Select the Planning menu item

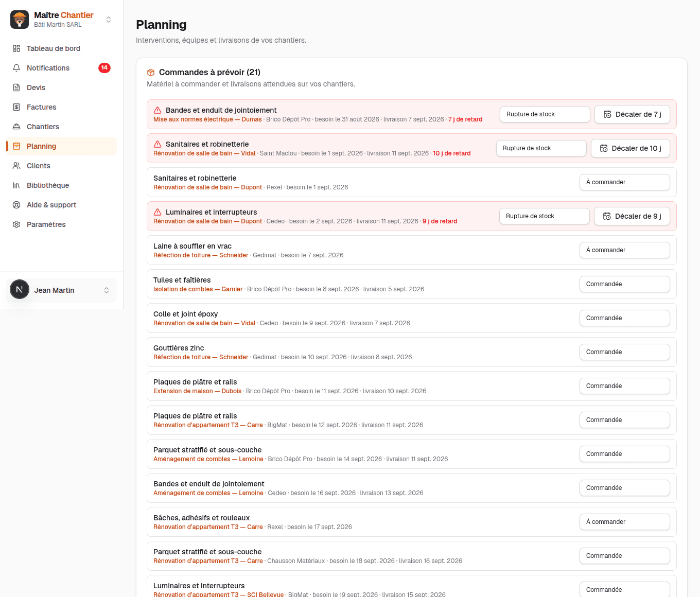coord(61,146)
